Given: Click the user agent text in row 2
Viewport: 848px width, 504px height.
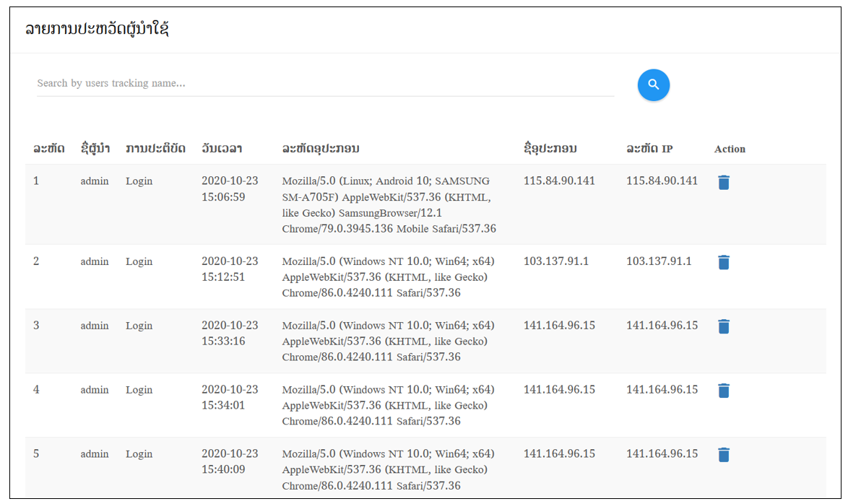Looking at the screenshot, I should 389,277.
